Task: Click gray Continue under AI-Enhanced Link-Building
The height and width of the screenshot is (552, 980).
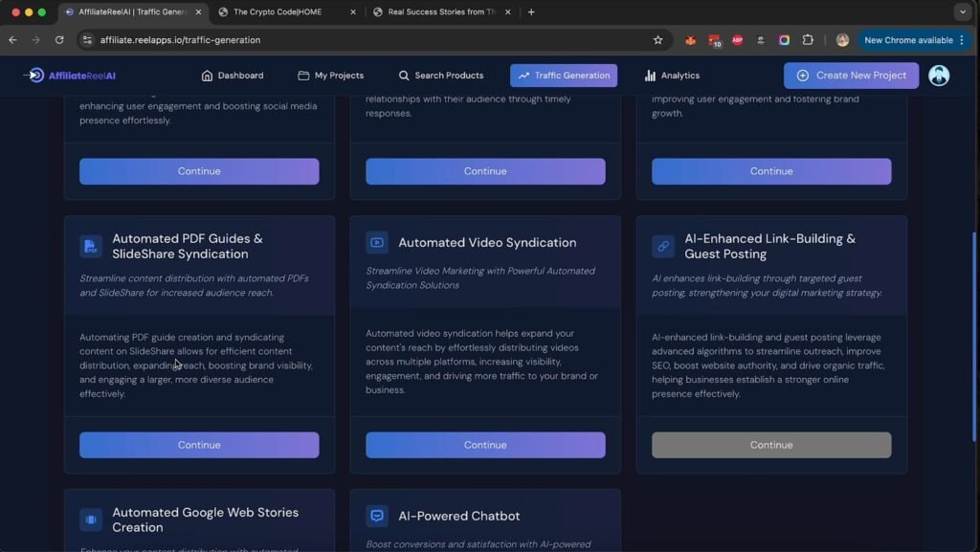Action: pyautogui.click(x=772, y=445)
